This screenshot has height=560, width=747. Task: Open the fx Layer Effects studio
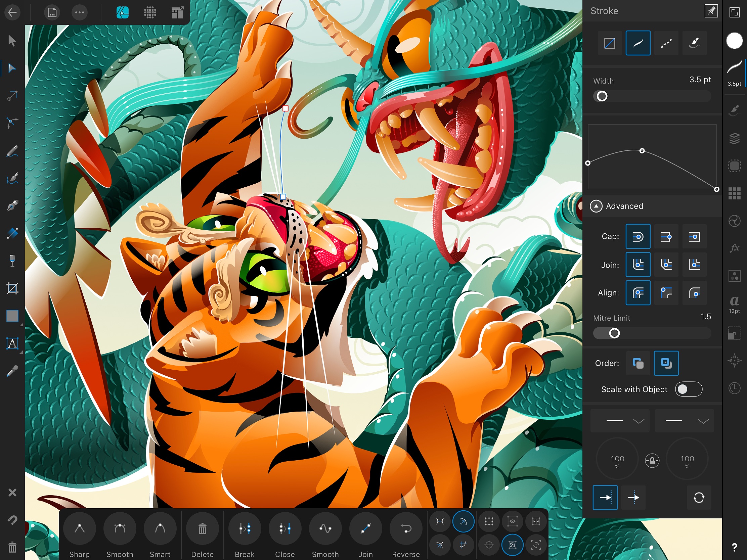point(734,248)
